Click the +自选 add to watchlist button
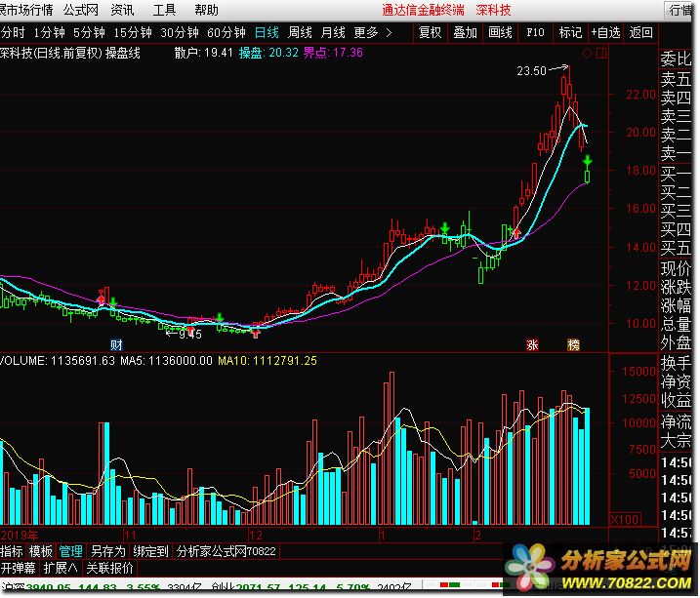 pos(605,32)
